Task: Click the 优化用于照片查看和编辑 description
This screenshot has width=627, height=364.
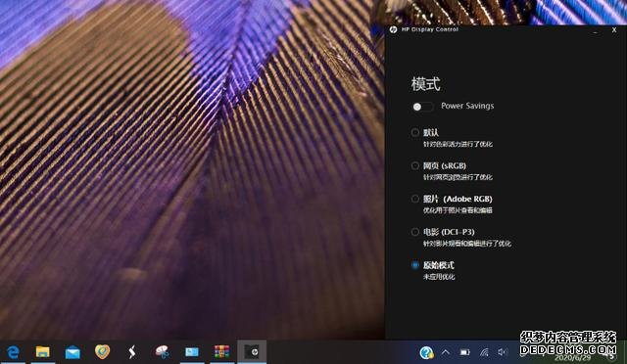Action: (458, 210)
